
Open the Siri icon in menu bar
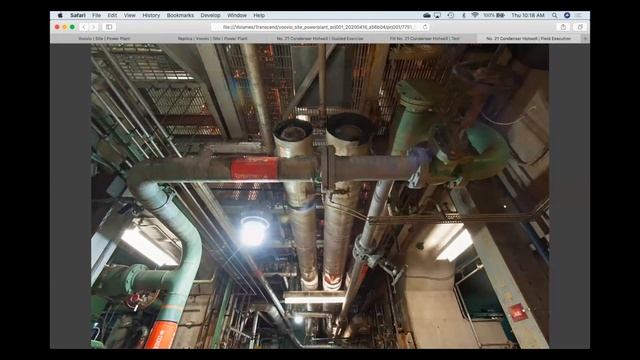567,15
